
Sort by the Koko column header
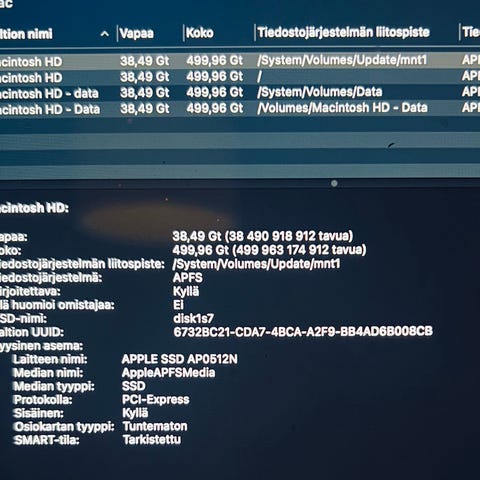tap(200, 33)
